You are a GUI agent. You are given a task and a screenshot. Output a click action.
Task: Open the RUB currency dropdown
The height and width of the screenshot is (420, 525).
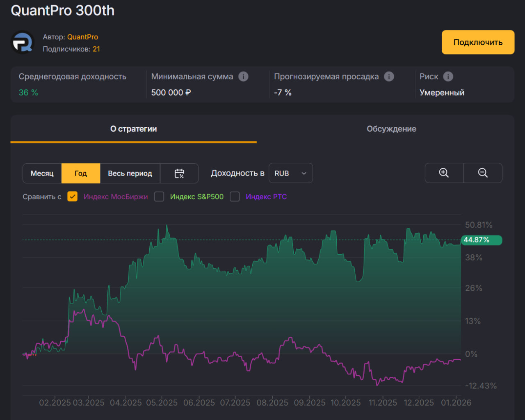(290, 173)
